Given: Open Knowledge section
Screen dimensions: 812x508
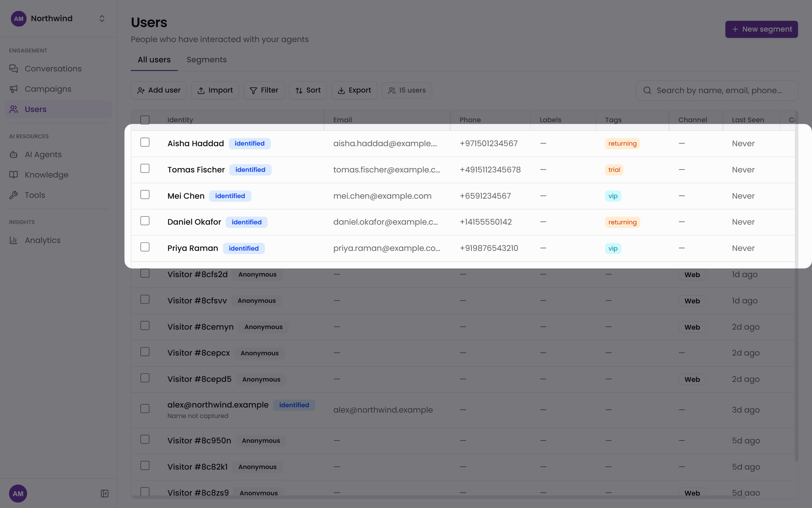Looking at the screenshot, I should [x=58, y=175].
